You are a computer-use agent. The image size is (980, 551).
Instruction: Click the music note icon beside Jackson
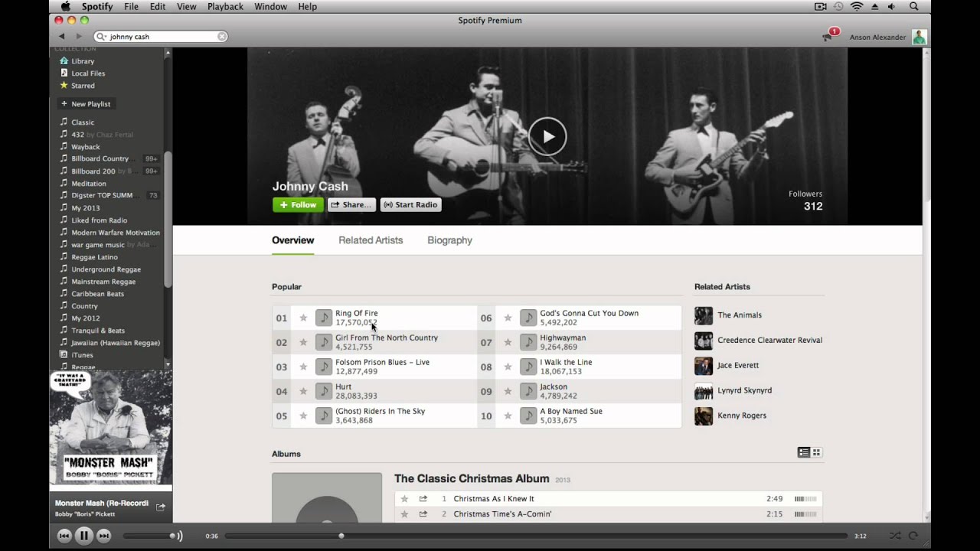(x=528, y=391)
